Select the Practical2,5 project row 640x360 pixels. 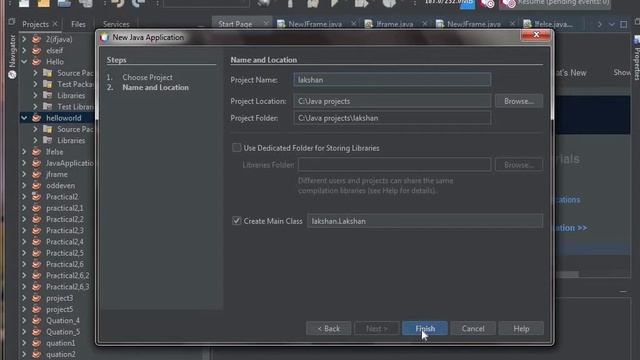[64, 253]
